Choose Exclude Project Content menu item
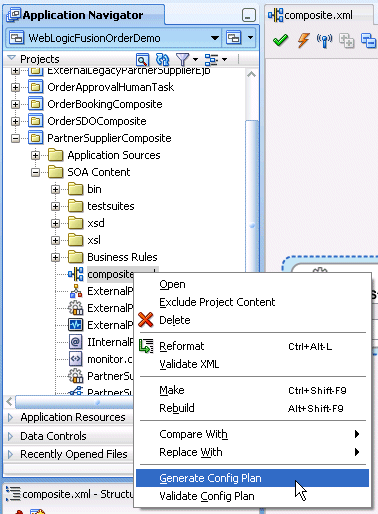 point(252,302)
